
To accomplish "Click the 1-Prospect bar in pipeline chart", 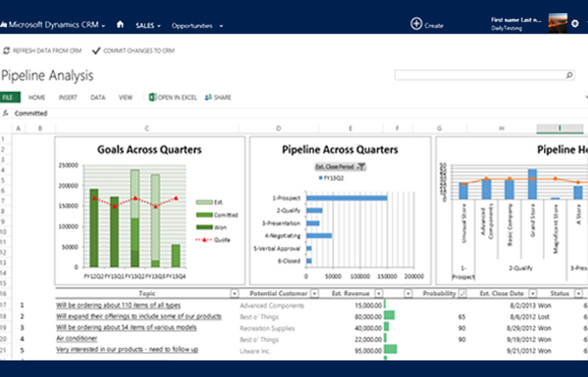I will click(x=347, y=198).
